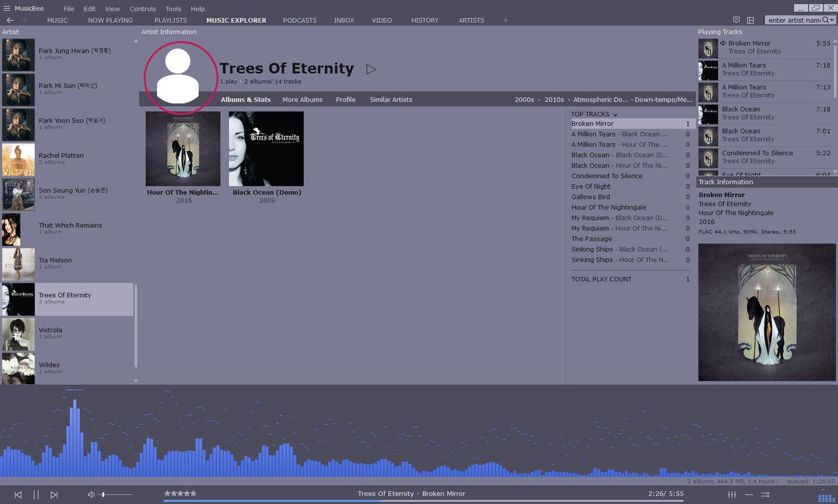Seek within the track progress bar

pyautogui.click(x=423, y=501)
